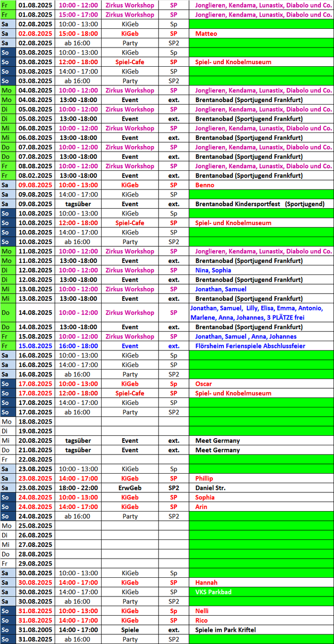Select the date 19.08.2025

35,431
